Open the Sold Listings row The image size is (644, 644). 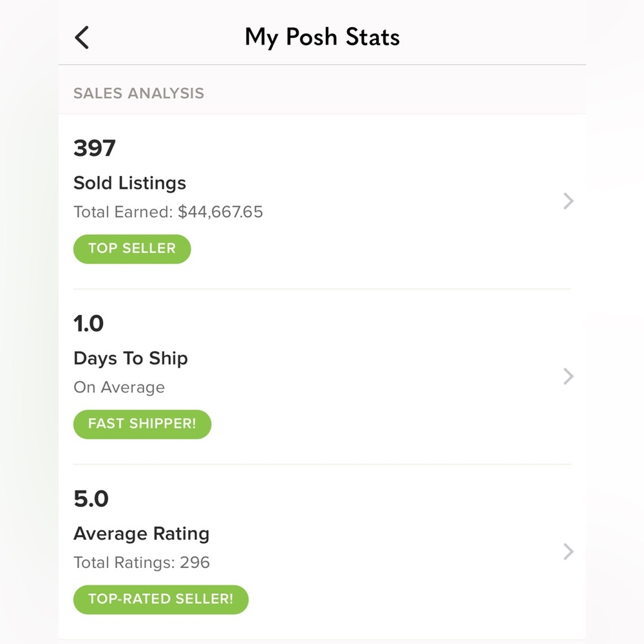[322, 202]
